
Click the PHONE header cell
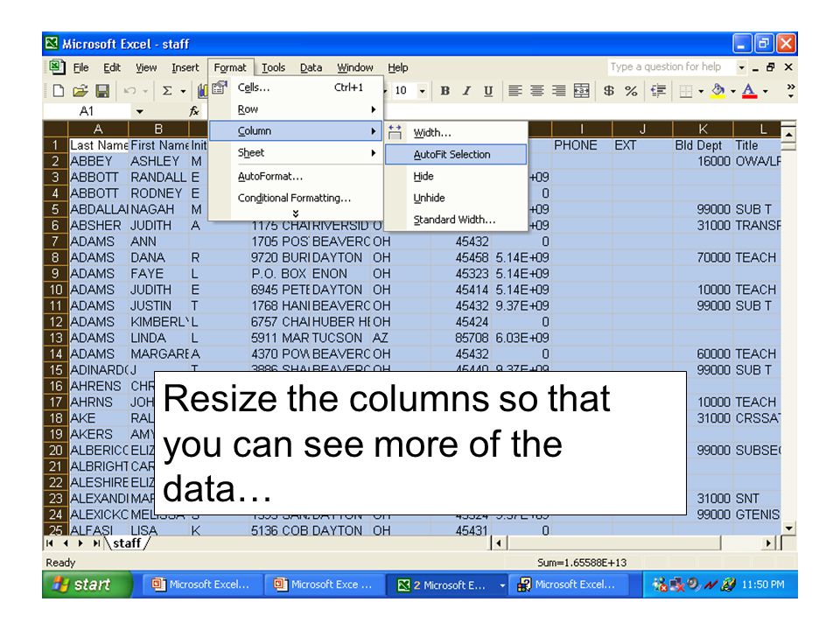582,145
